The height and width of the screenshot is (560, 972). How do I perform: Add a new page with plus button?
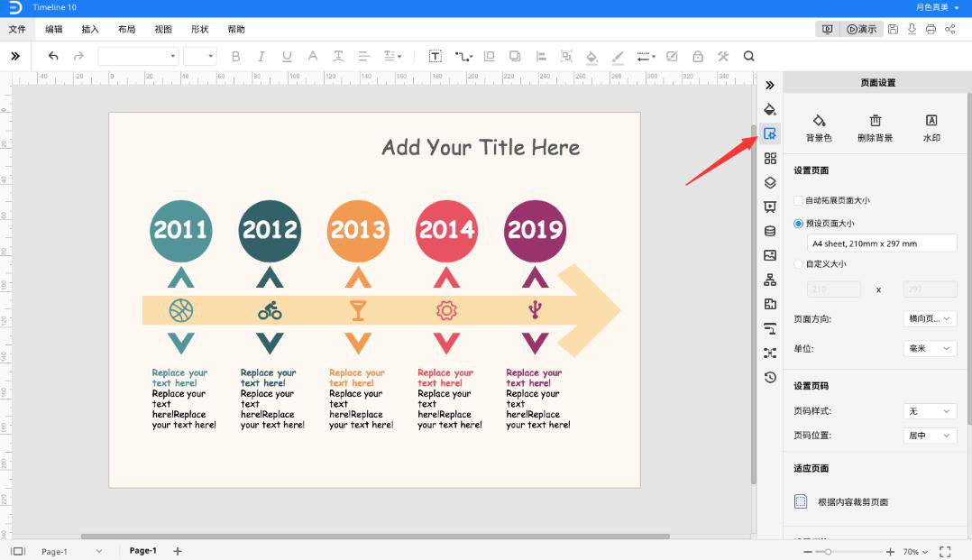178,551
